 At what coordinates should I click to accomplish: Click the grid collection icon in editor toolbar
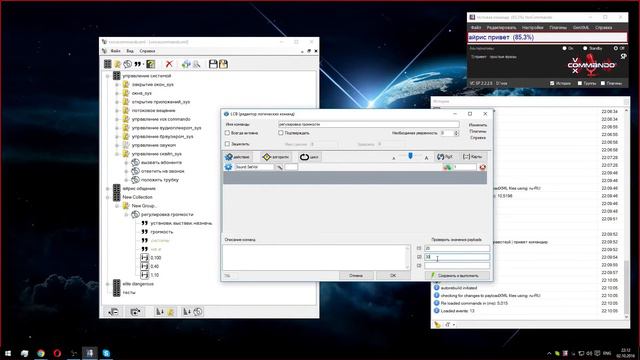[x=107, y=64]
